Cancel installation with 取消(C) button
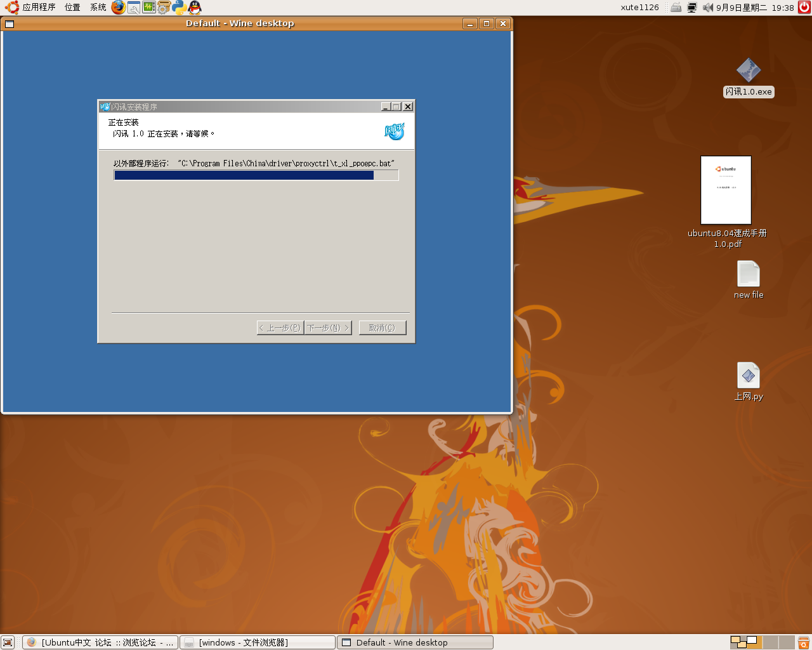812x650 pixels. (x=383, y=328)
